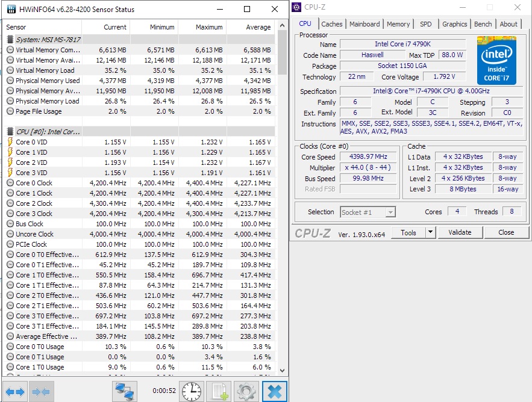Maximize the HWiNFO64 window
Screen dimensions: 532x402
pyautogui.click(x=247, y=9)
